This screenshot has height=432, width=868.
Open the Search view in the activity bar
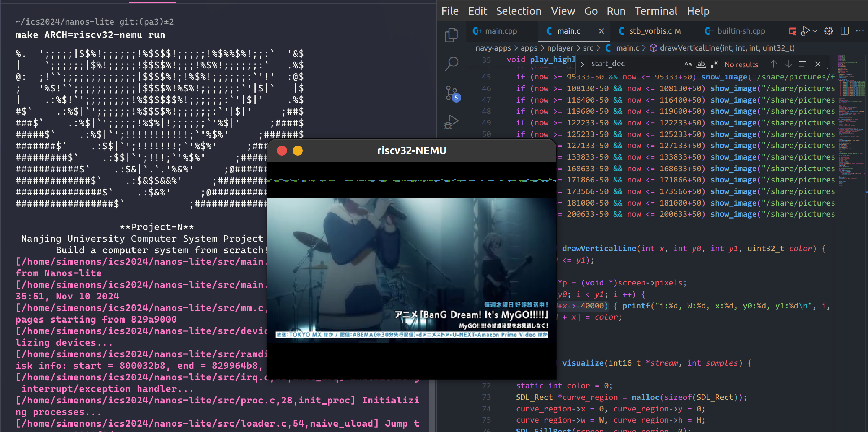point(452,64)
